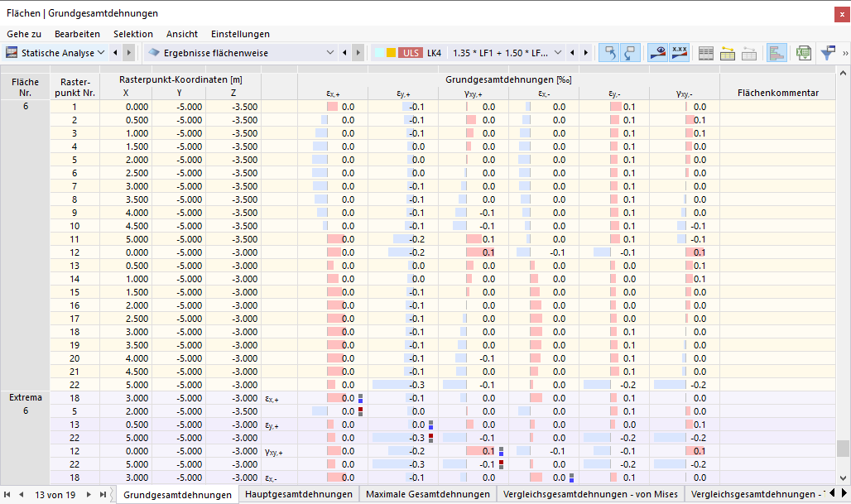Open the Einstellungen menu
851x504 pixels.
click(240, 34)
